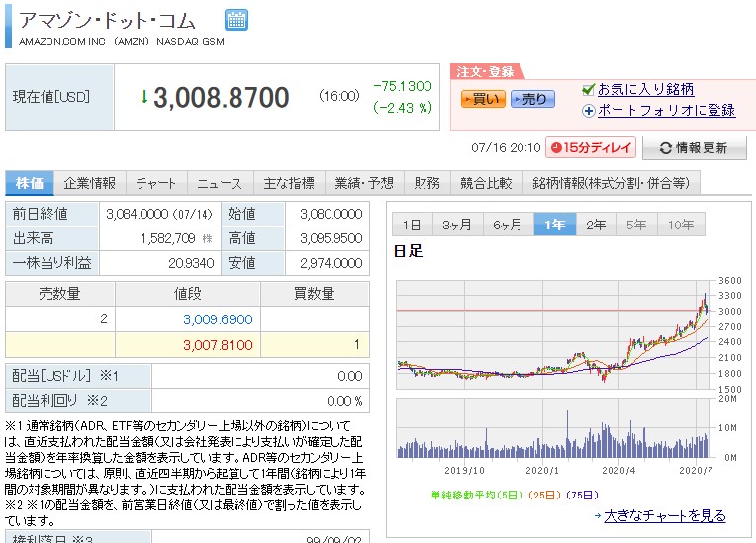Select the 株価 tab
The height and width of the screenshot is (543, 756).
point(30,183)
